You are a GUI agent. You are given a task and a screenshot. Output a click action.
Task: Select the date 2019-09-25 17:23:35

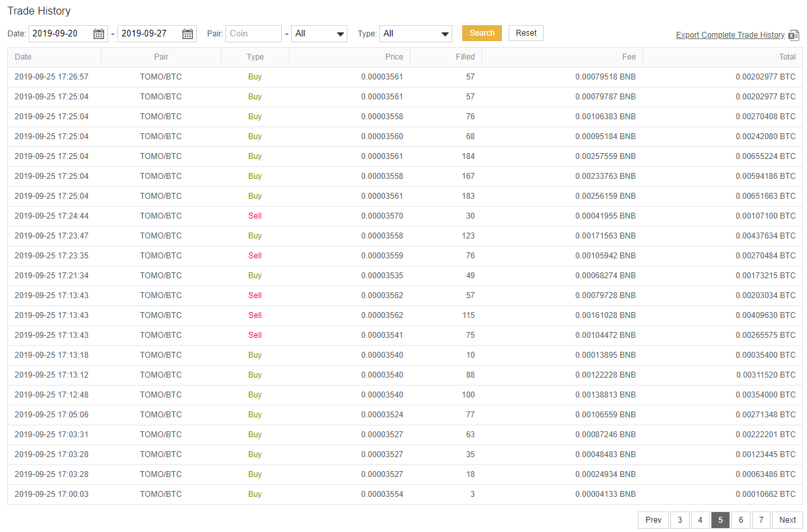pos(51,256)
